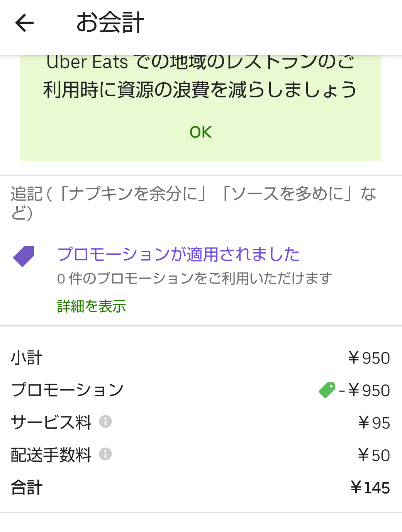Tap the 配送手数料 label
402x532 pixels.
51,455
